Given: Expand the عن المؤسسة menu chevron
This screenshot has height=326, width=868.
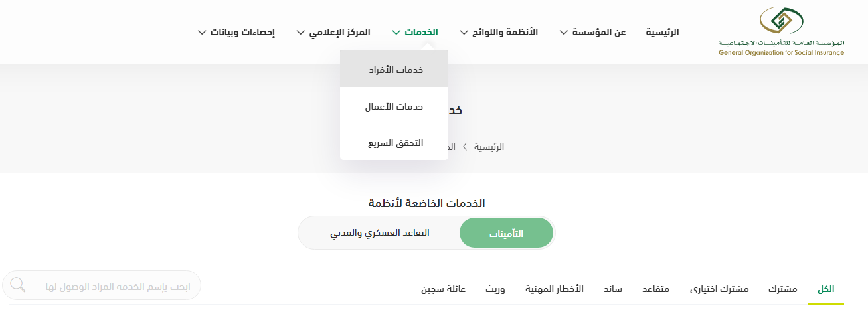Looking at the screenshot, I should (x=564, y=32).
